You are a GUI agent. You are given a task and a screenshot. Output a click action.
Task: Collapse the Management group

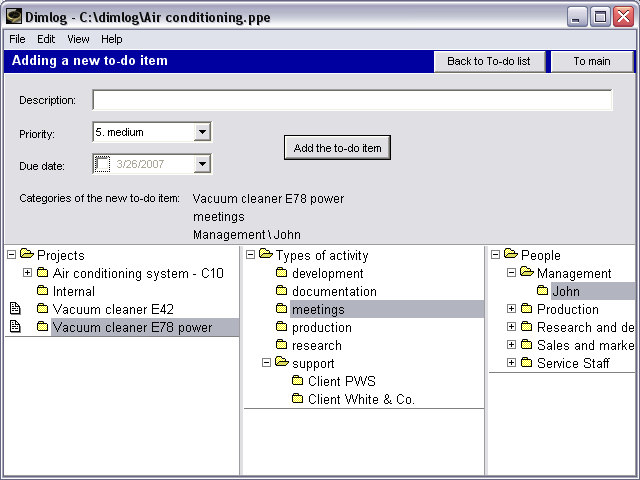(511, 273)
